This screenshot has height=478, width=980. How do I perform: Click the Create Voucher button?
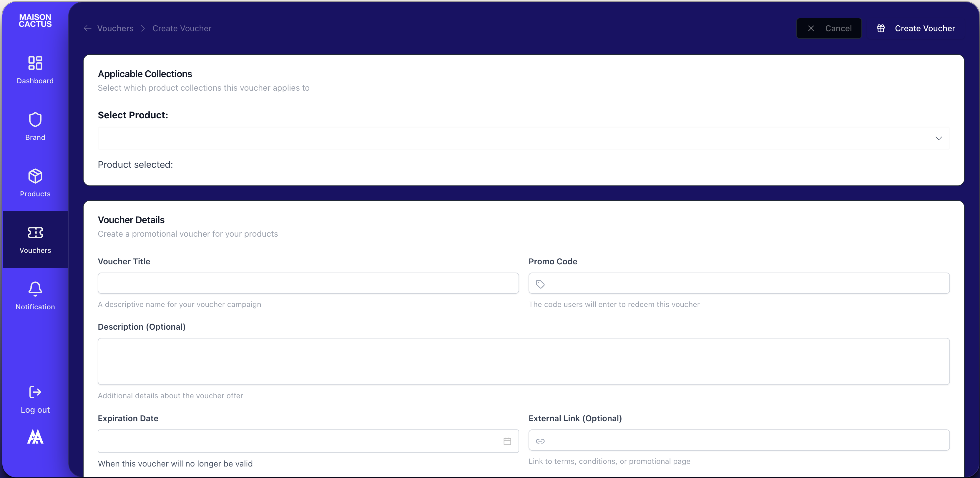click(x=916, y=28)
